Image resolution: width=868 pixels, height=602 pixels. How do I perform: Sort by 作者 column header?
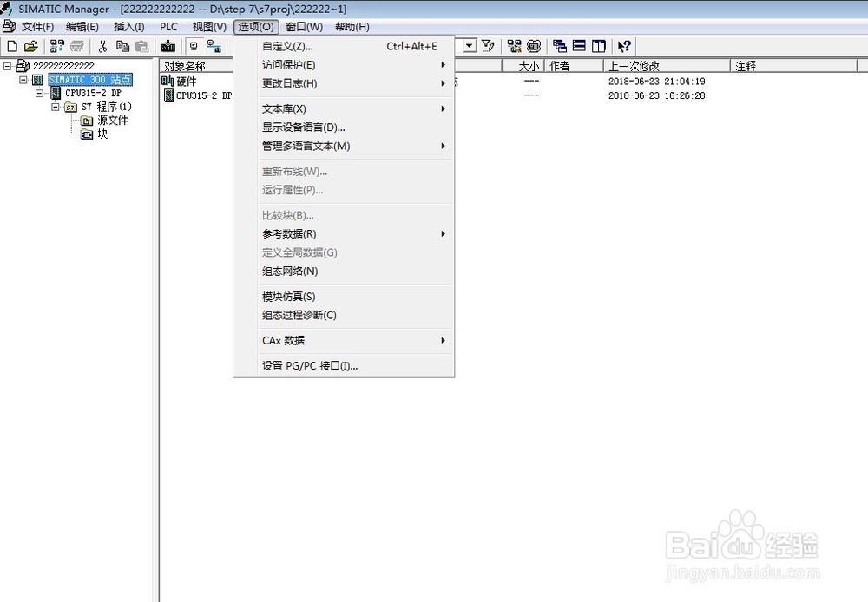pyautogui.click(x=574, y=66)
